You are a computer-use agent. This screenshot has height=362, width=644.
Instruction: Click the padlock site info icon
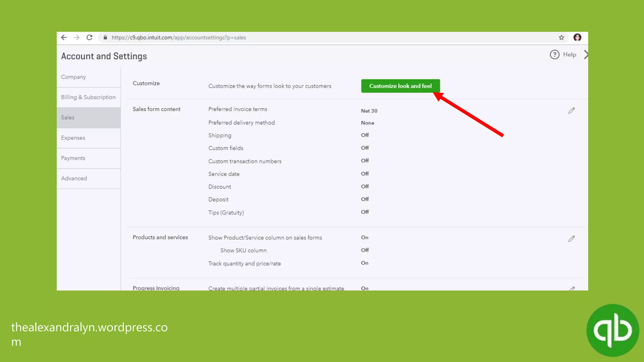point(105,38)
